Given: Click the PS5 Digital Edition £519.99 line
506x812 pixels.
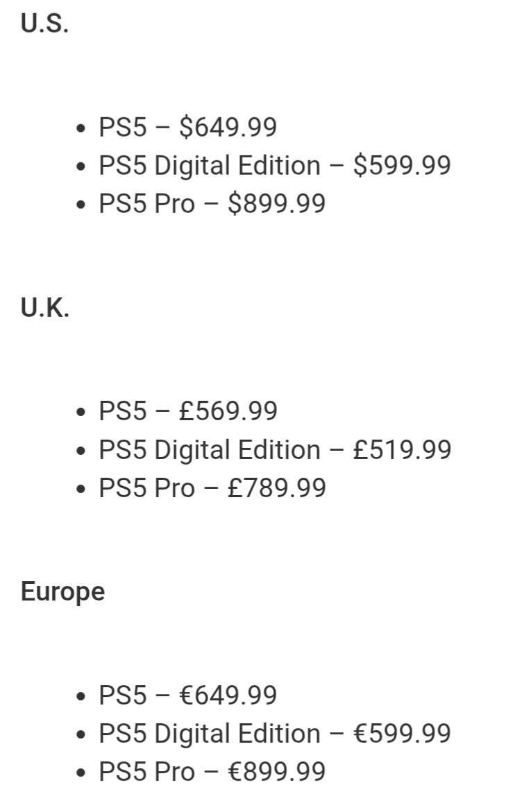Looking at the screenshot, I should [x=274, y=449].
